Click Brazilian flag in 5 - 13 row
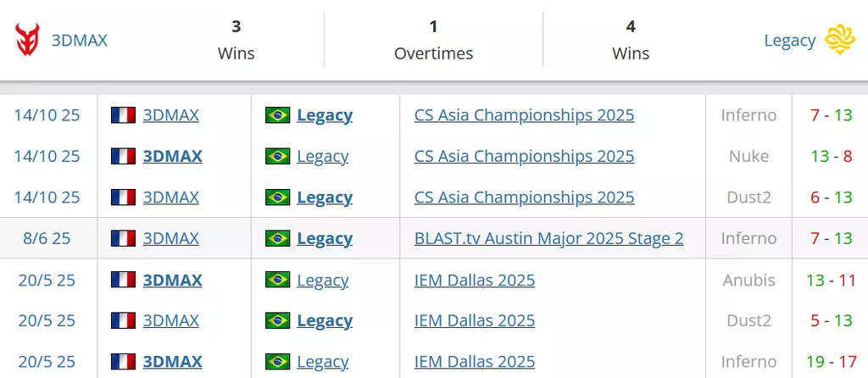Image resolution: width=868 pixels, height=378 pixels. tap(277, 320)
